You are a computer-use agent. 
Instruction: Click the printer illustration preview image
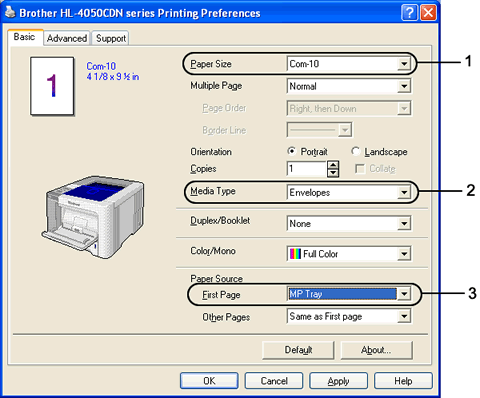(93, 217)
